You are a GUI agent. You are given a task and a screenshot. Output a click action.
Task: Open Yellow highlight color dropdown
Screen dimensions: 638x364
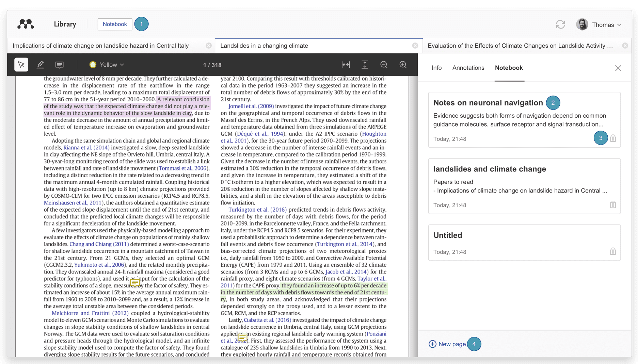(x=107, y=65)
